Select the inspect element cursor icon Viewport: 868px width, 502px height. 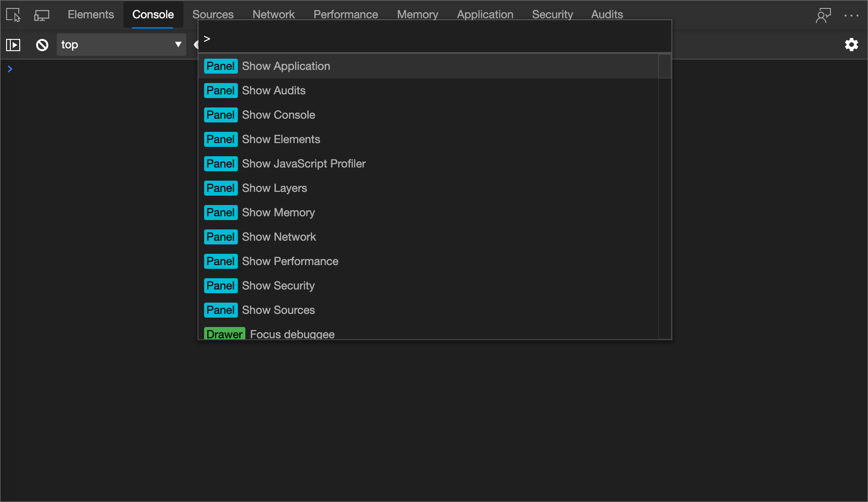coord(13,15)
